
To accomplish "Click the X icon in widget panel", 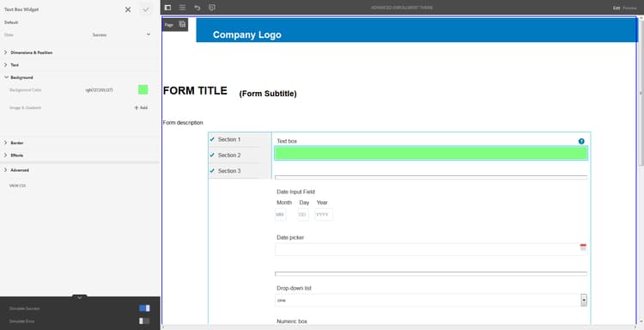I will (x=128, y=9).
